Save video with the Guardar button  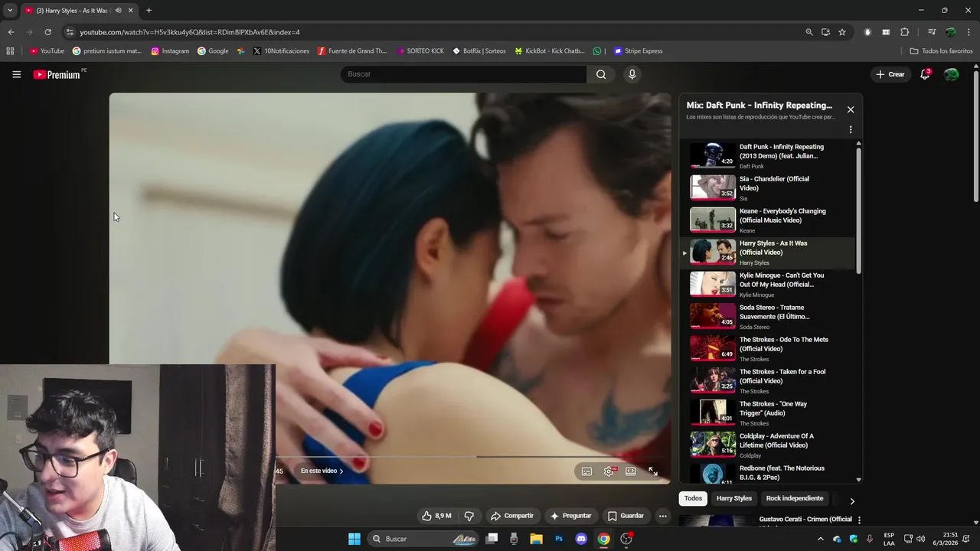coord(626,516)
